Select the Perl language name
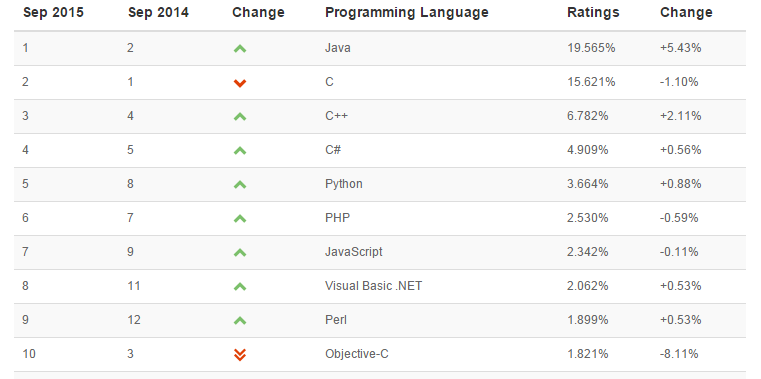The height and width of the screenshot is (379, 761). [336, 320]
